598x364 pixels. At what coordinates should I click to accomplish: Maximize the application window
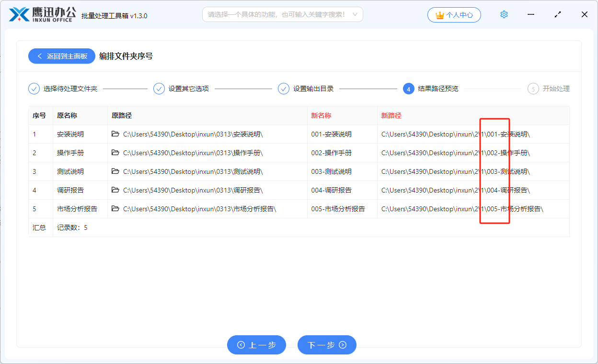tap(558, 14)
